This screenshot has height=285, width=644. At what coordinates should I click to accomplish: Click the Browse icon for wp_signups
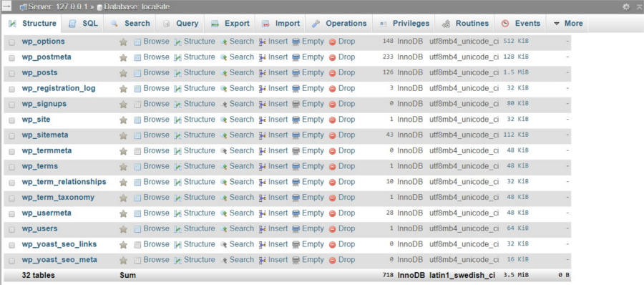point(137,105)
